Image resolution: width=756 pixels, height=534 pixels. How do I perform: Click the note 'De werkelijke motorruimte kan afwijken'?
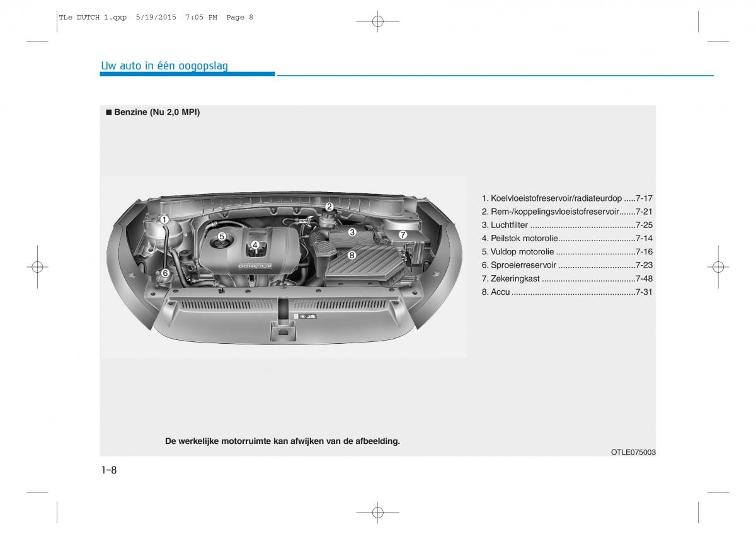point(282,441)
